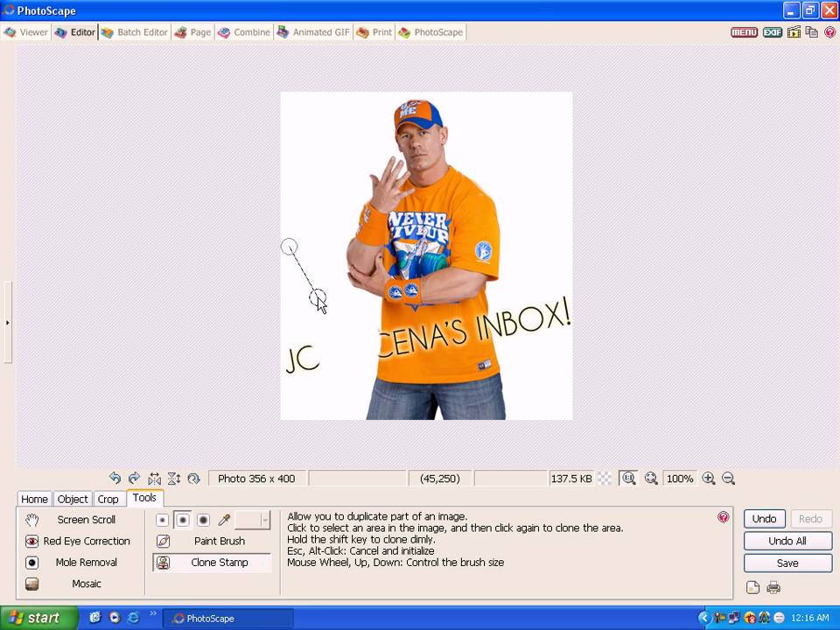Open the Page tab
The image size is (840, 630).
point(192,32)
